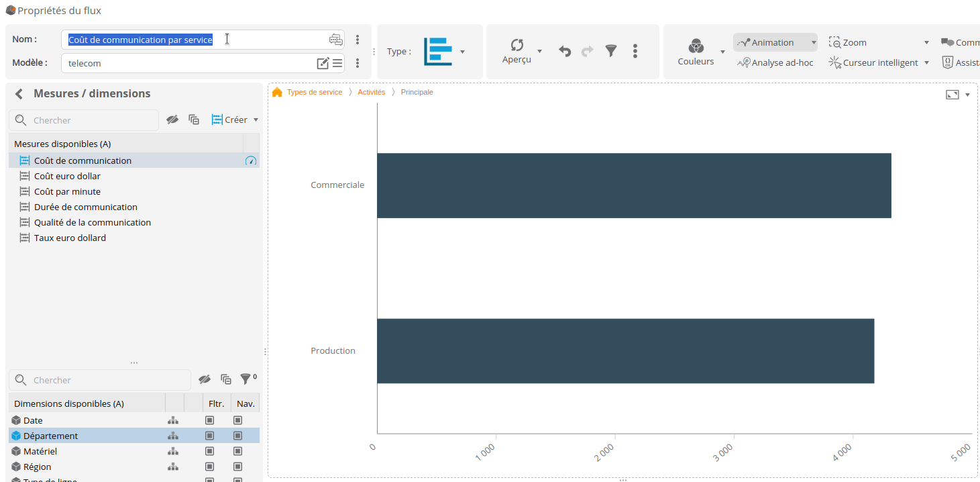The image size is (980, 482).
Task: Click the hierarchy icon for Département
Action: pos(173,436)
